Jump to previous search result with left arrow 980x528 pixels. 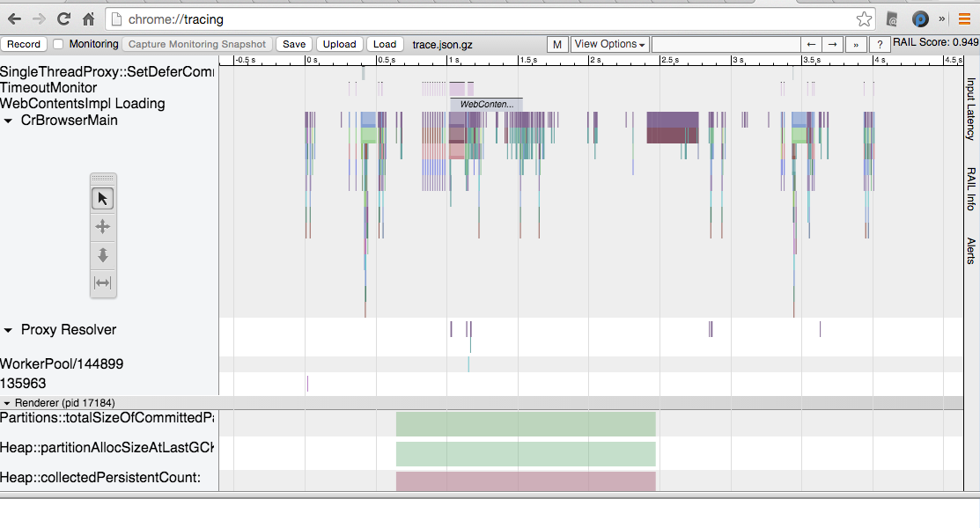[x=811, y=44]
